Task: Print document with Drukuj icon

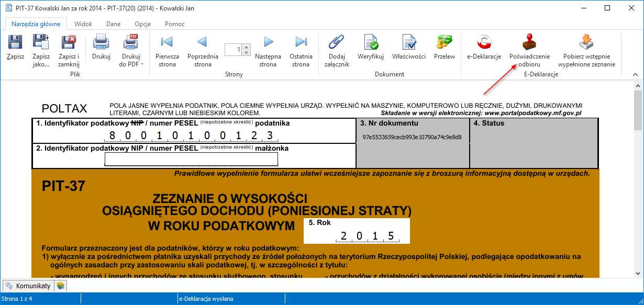Action: tap(101, 42)
